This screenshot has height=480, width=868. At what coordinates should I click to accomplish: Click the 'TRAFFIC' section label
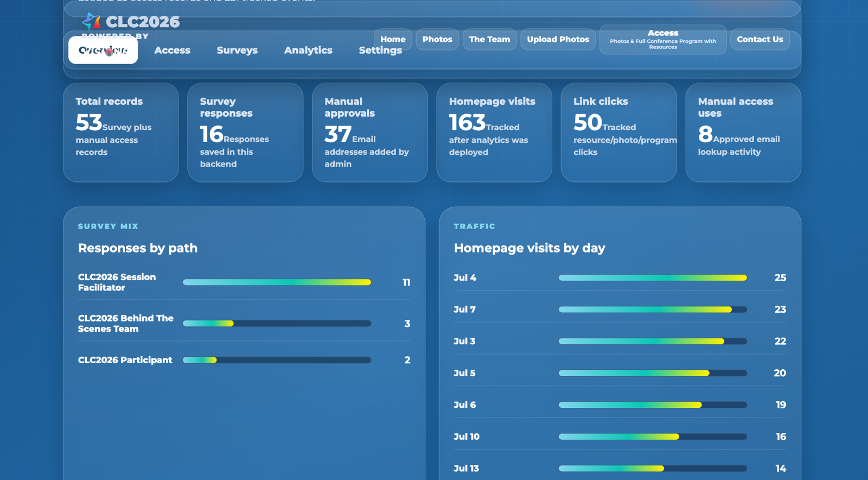pos(474,226)
